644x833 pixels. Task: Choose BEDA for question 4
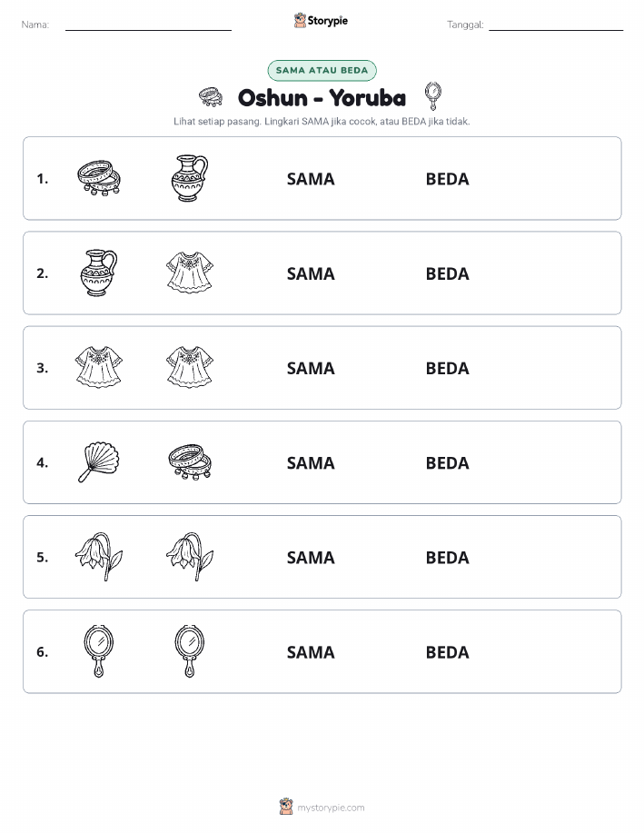pyautogui.click(x=448, y=462)
